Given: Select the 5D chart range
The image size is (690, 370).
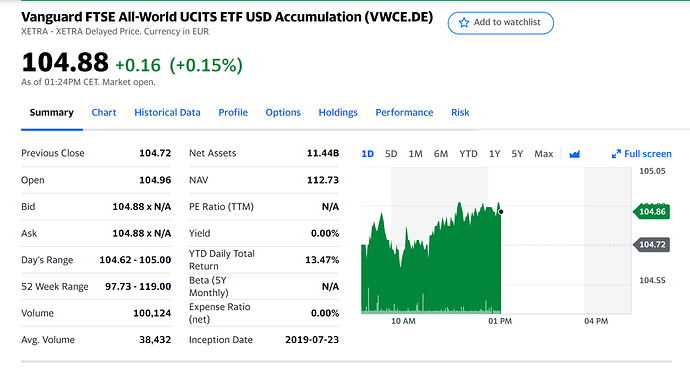Looking at the screenshot, I should tap(391, 154).
